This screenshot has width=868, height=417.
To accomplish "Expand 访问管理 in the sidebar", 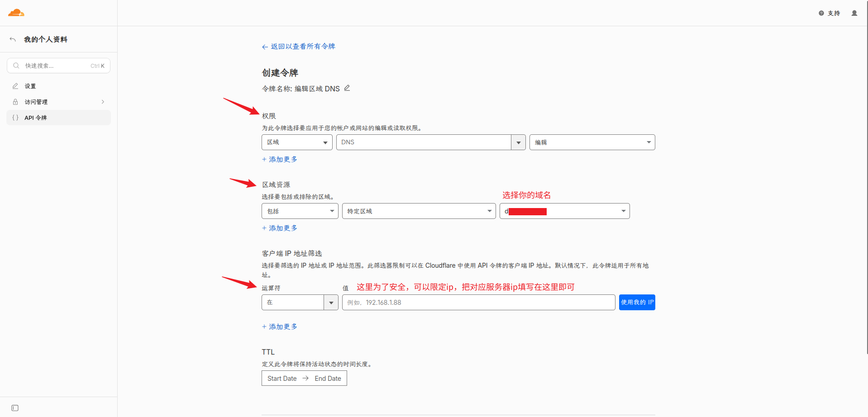I will (59, 102).
